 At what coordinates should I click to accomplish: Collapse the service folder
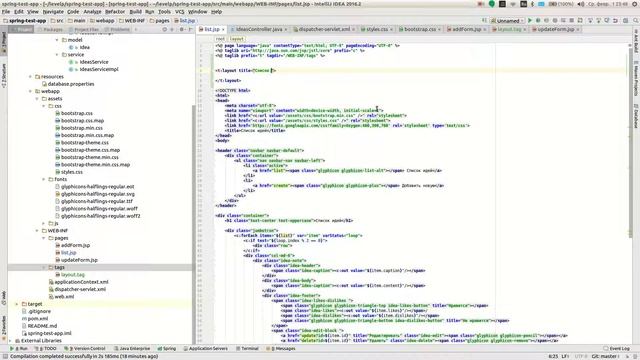[57, 55]
